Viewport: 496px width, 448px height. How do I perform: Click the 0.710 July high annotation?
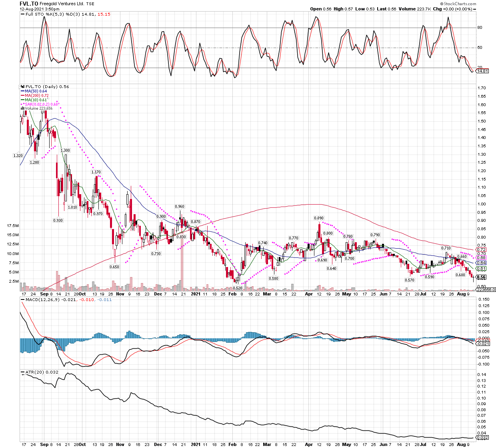click(x=446, y=248)
